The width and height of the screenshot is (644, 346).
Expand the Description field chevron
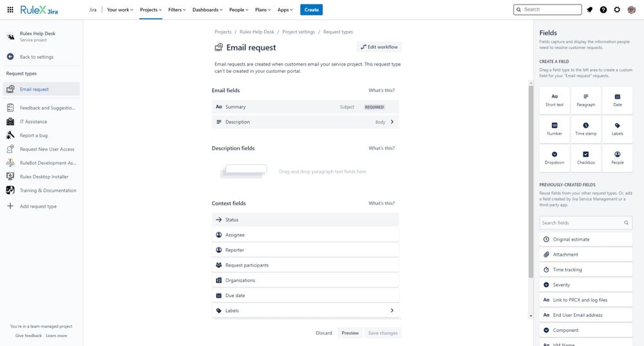coord(392,122)
